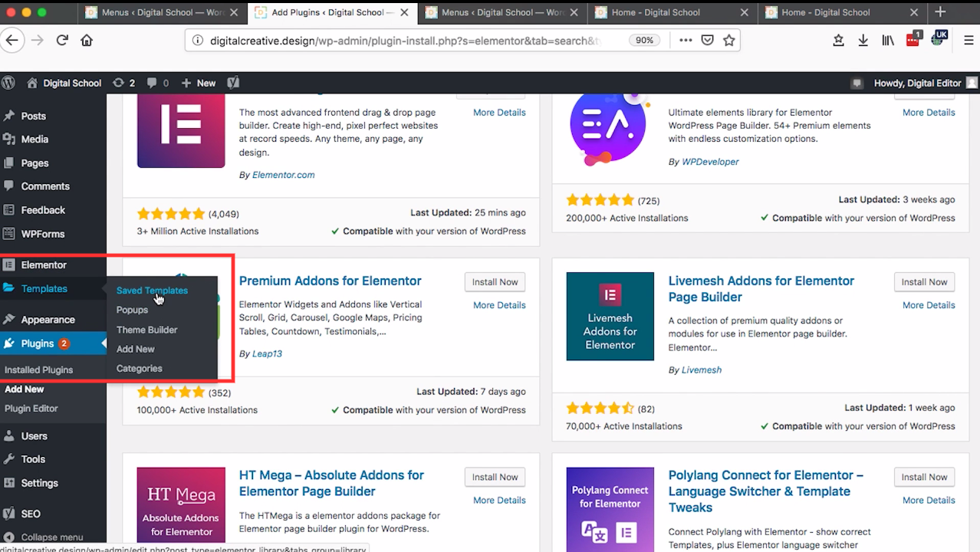Open the Elementor plugin thumbnail
This screenshot has height=552, width=980.
click(181, 130)
